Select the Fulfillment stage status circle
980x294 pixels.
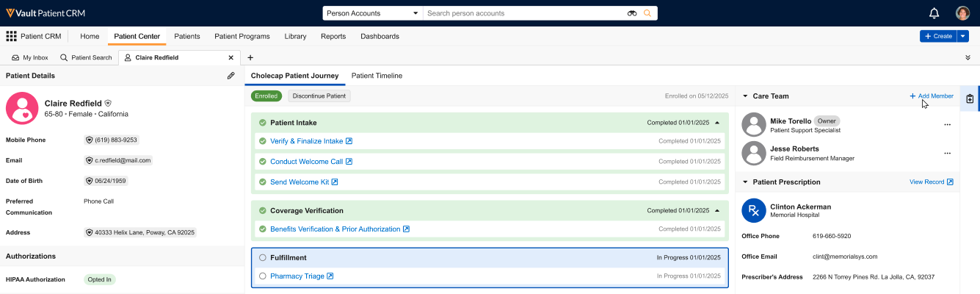pos(262,258)
